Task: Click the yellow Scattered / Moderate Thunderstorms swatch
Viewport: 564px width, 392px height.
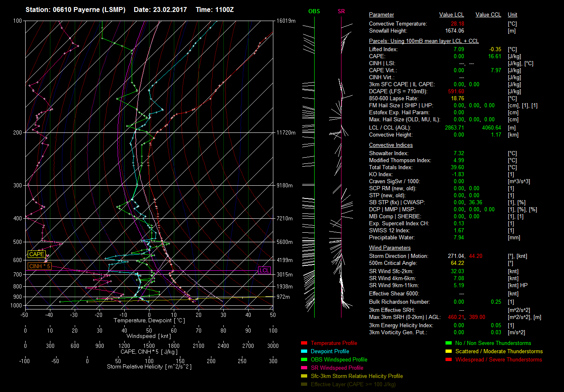Action: (x=448, y=351)
